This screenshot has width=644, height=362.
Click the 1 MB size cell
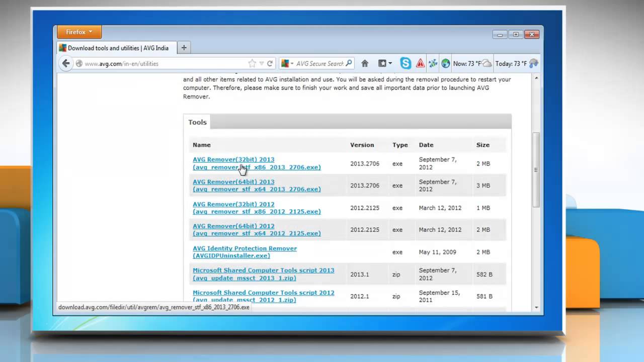click(x=483, y=208)
